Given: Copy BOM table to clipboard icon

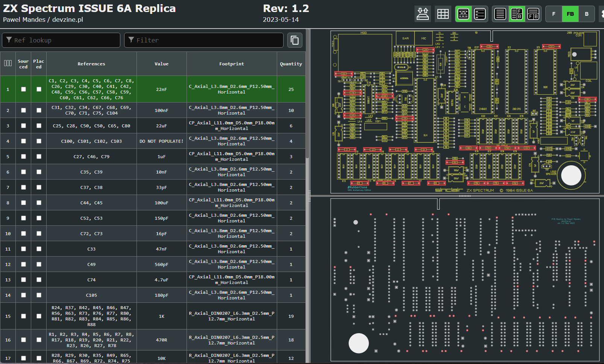Looking at the screenshot, I should pos(295,40).
